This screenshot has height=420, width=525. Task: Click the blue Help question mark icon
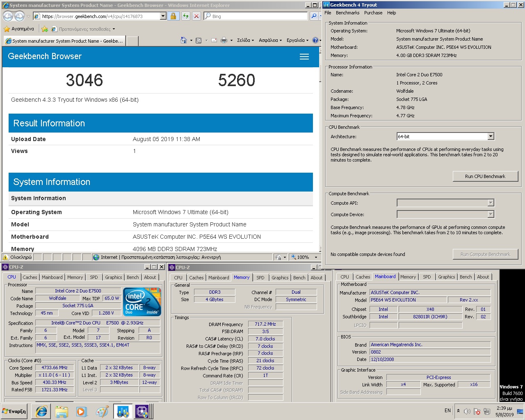coord(315,40)
